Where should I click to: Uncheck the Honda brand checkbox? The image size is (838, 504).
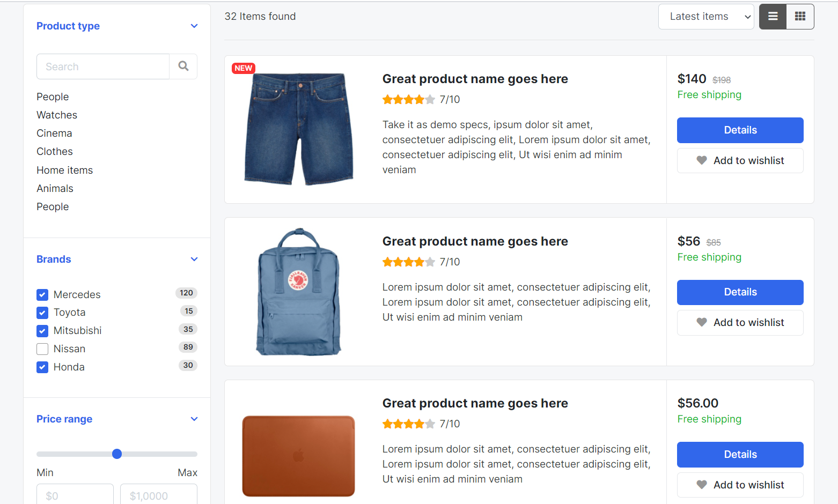click(42, 367)
